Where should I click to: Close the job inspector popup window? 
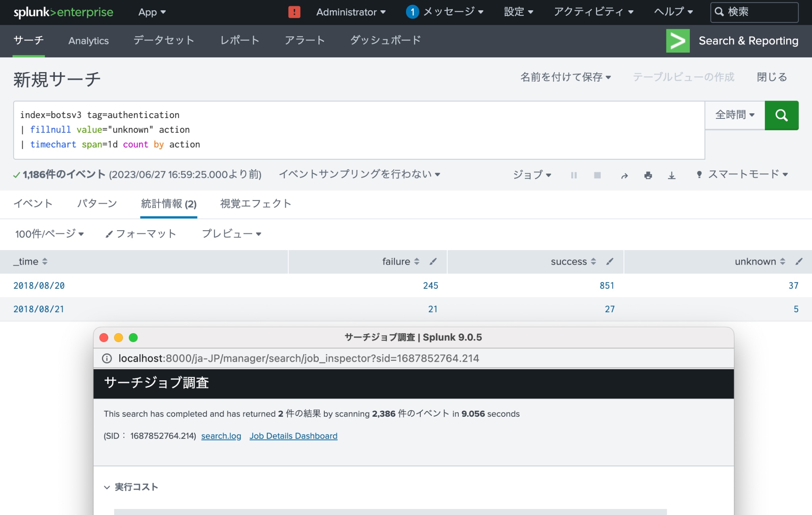(104, 338)
